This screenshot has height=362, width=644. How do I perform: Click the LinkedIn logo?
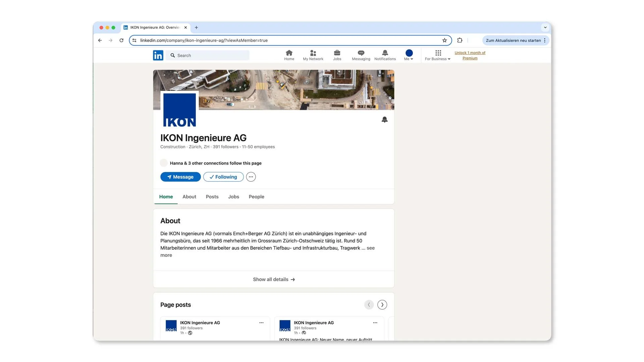(x=158, y=55)
